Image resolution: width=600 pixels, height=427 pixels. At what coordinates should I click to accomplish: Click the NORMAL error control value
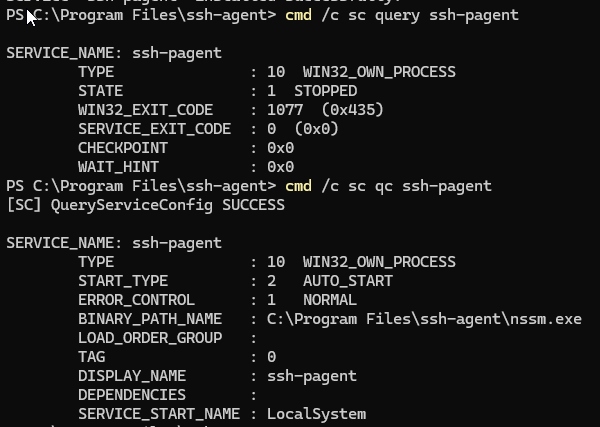(x=329, y=300)
